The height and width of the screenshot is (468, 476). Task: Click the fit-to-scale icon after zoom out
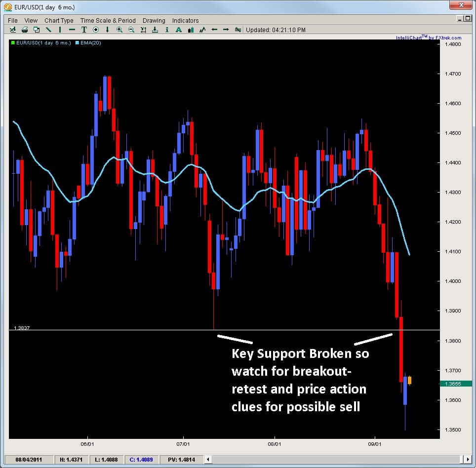[143, 30]
